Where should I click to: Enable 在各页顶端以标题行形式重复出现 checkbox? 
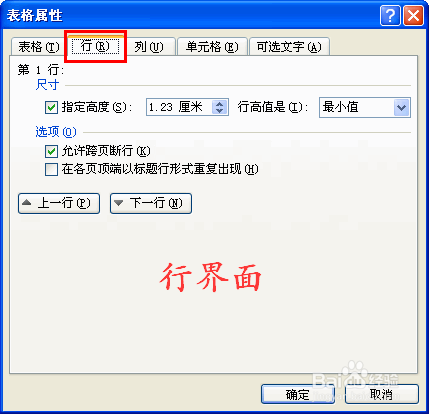[51, 169]
